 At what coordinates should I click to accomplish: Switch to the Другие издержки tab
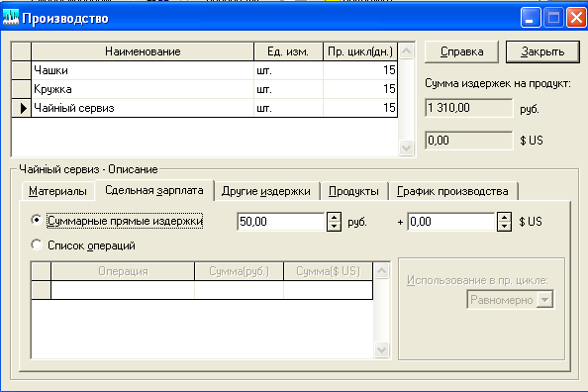[266, 191]
